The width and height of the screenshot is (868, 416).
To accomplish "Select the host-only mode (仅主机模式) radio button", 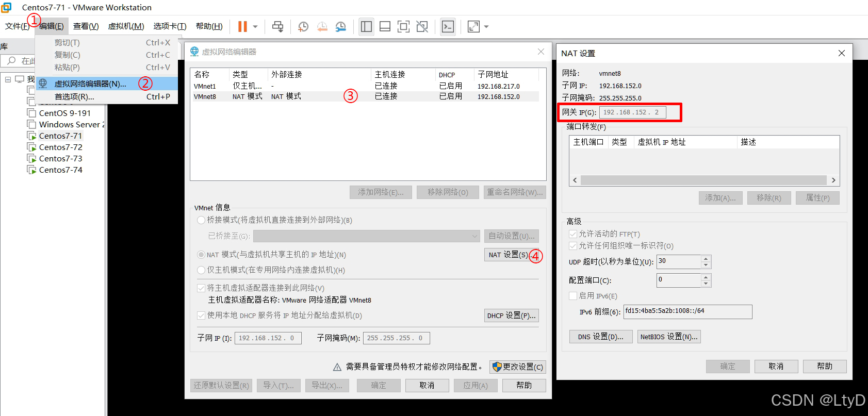I will click(201, 270).
